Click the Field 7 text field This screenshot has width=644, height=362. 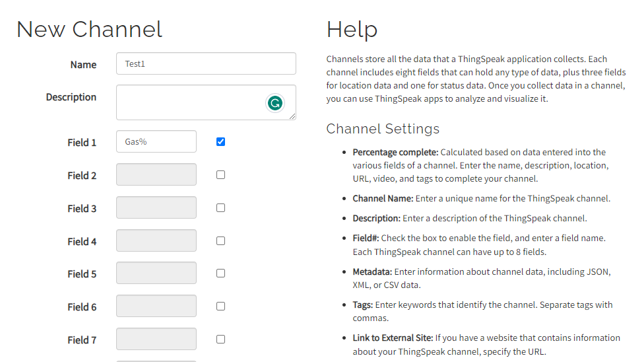click(156, 339)
